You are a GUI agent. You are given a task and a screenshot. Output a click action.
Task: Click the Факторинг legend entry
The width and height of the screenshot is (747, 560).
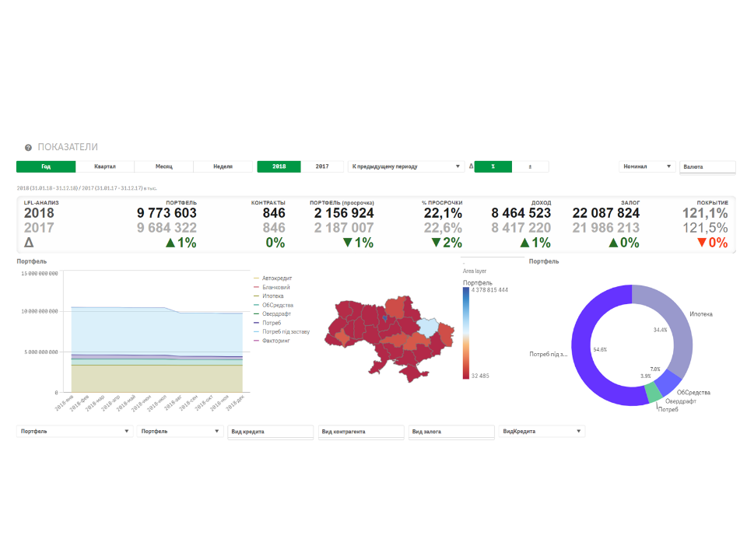(276, 341)
